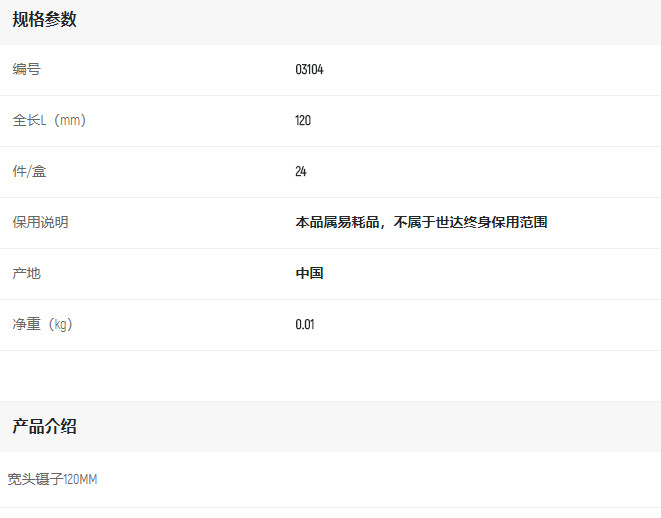The image size is (661, 518).
Task: Click the 宽头镊子 product description text
Action: pos(35,480)
